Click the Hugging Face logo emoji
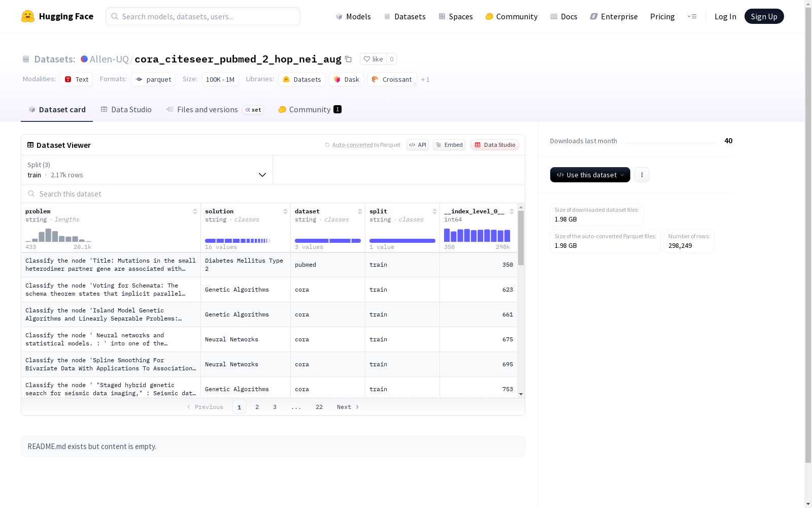The width and height of the screenshot is (812, 508). (28, 16)
